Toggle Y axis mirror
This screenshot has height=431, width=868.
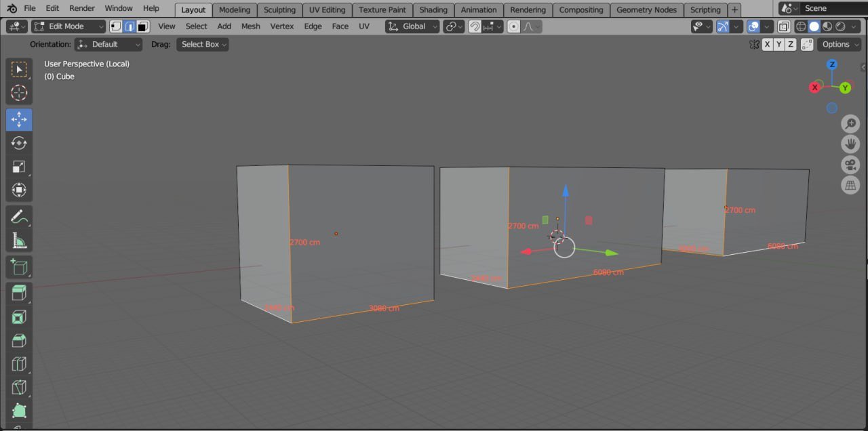pos(779,44)
